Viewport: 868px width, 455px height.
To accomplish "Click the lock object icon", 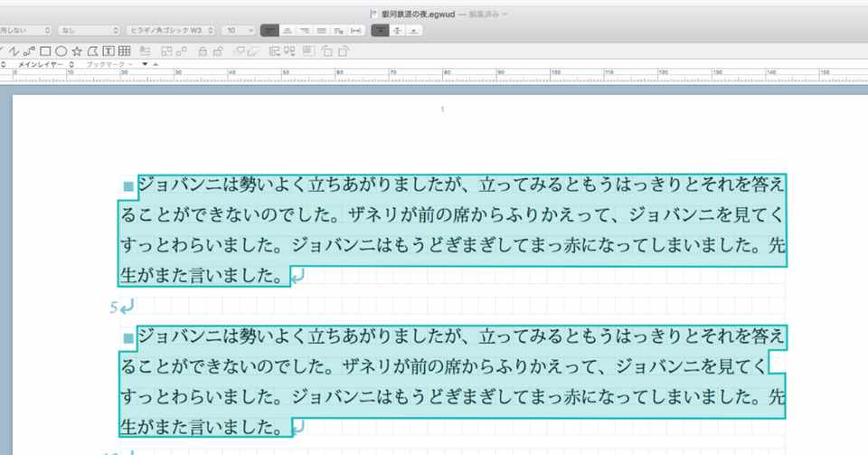I will (x=203, y=52).
